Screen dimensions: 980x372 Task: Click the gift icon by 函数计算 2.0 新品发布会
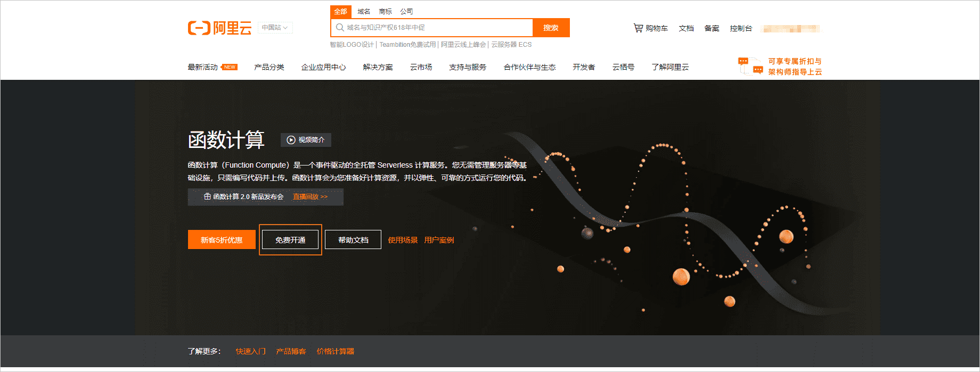(x=207, y=197)
